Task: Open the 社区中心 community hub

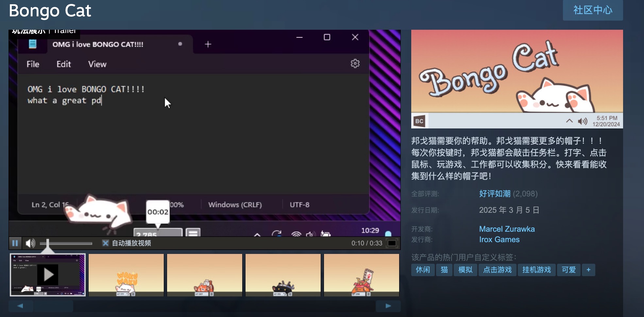Action: (592, 10)
